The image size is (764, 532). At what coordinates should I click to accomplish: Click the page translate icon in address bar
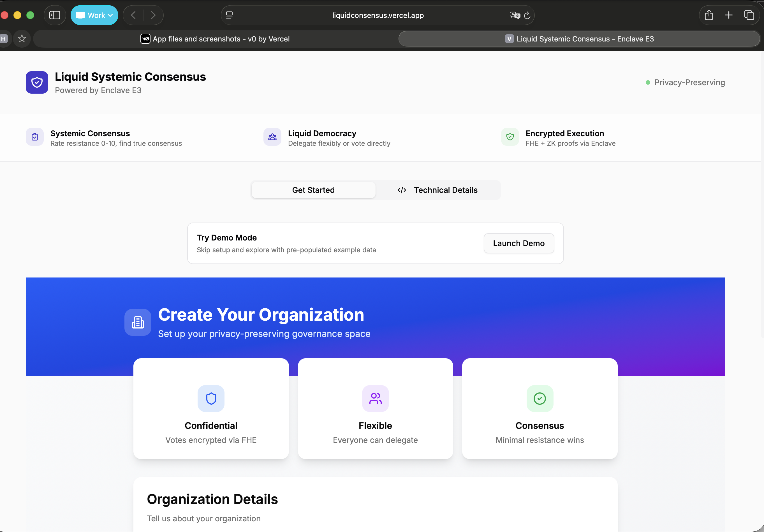515,15
